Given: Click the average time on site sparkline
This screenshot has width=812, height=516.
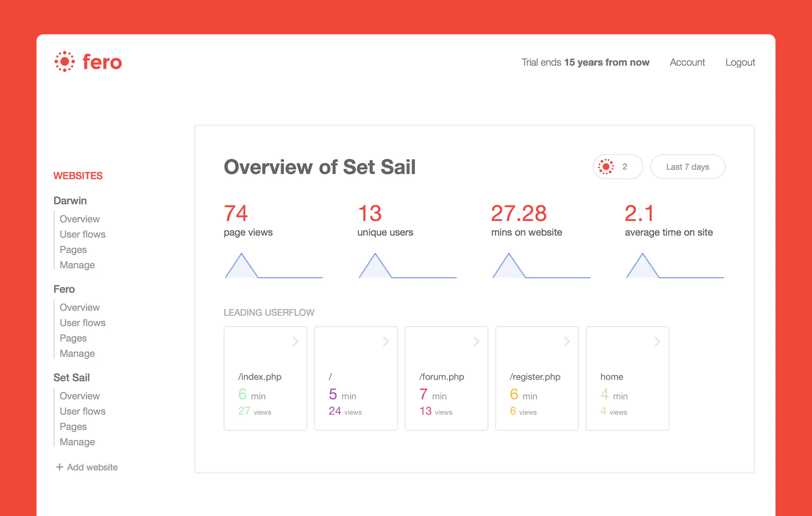Looking at the screenshot, I should point(675,266).
